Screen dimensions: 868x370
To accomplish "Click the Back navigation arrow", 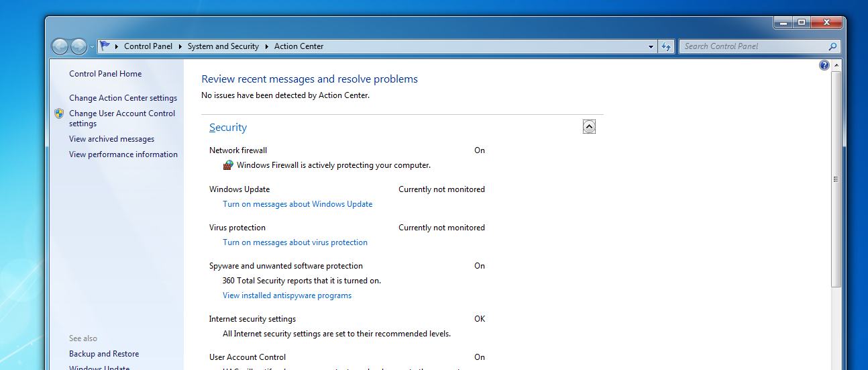I will click(60, 46).
